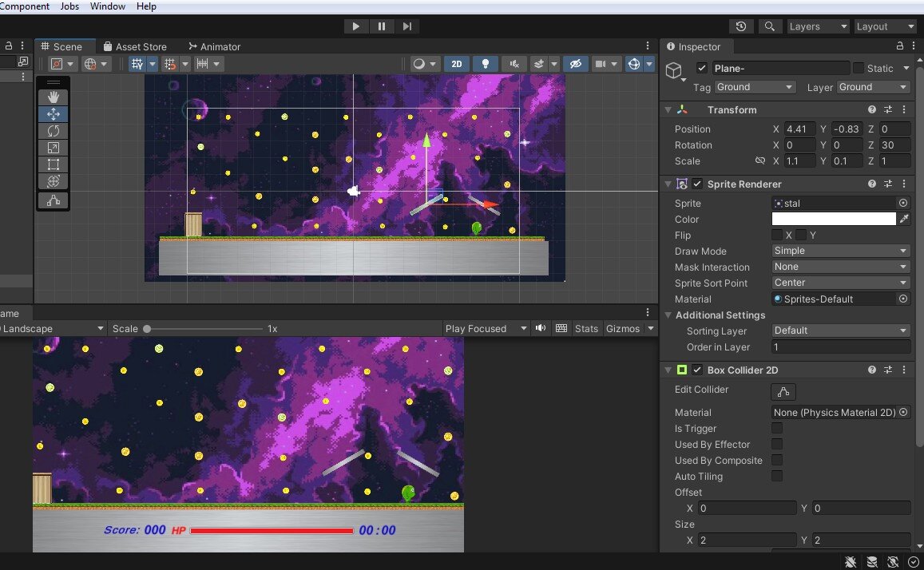Toggle constrained scale proportions
The image size is (924, 570).
[x=760, y=160]
